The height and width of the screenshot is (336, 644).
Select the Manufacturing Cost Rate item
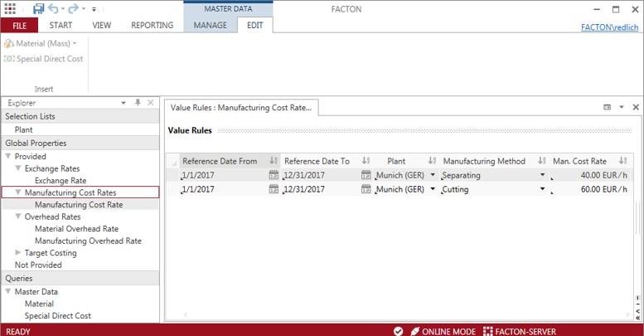coord(79,204)
